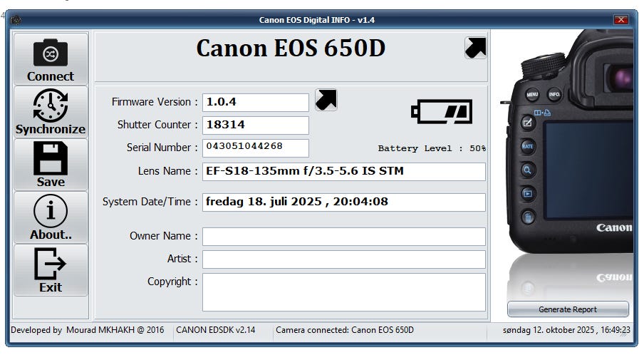Focus the empty Artist field

click(x=344, y=259)
